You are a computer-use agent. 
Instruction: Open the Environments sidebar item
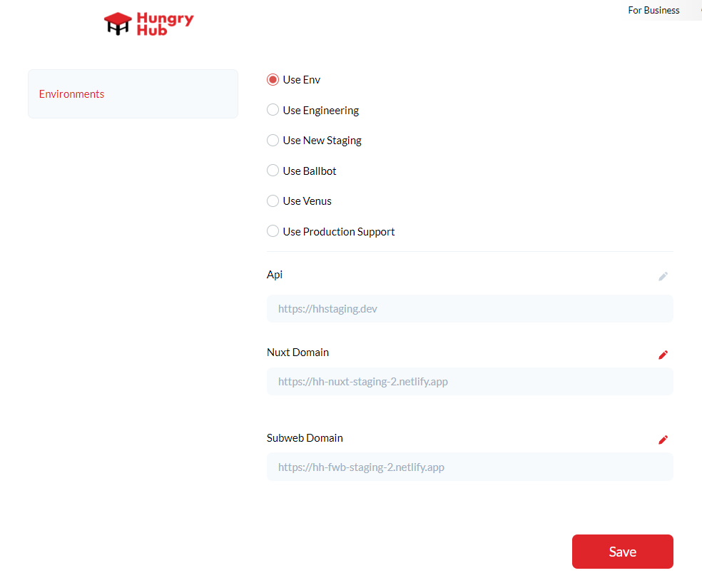pyautogui.click(x=72, y=94)
